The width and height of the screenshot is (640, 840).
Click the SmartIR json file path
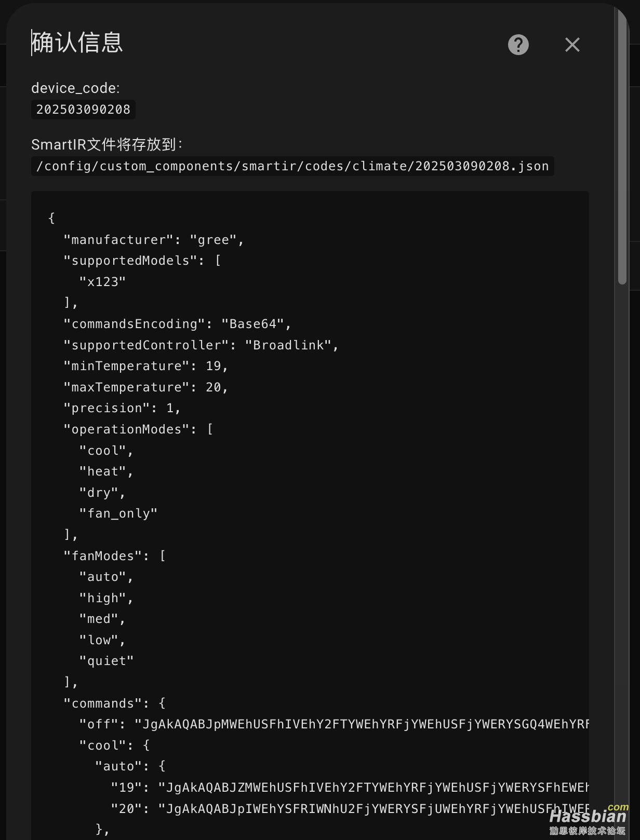[x=292, y=166]
